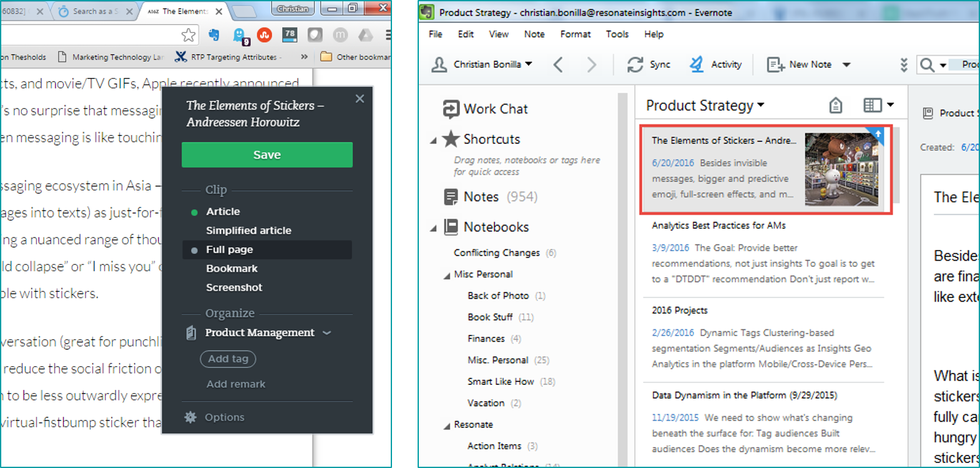Image resolution: width=980 pixels, height=468 pixels.
Task: Select the Simplified article clip option
Action: [248, 231]
